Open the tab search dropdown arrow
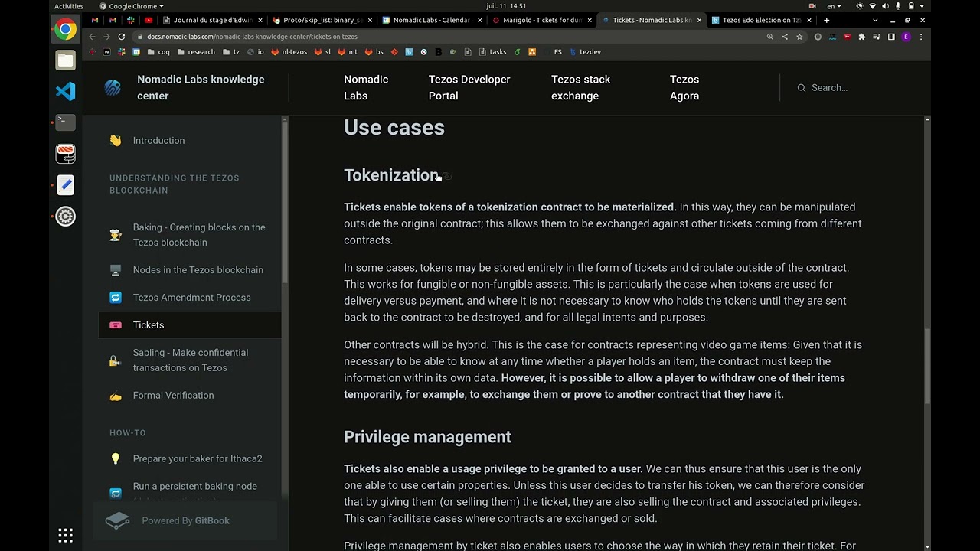980x551 pixels. (x=875, y=20)
